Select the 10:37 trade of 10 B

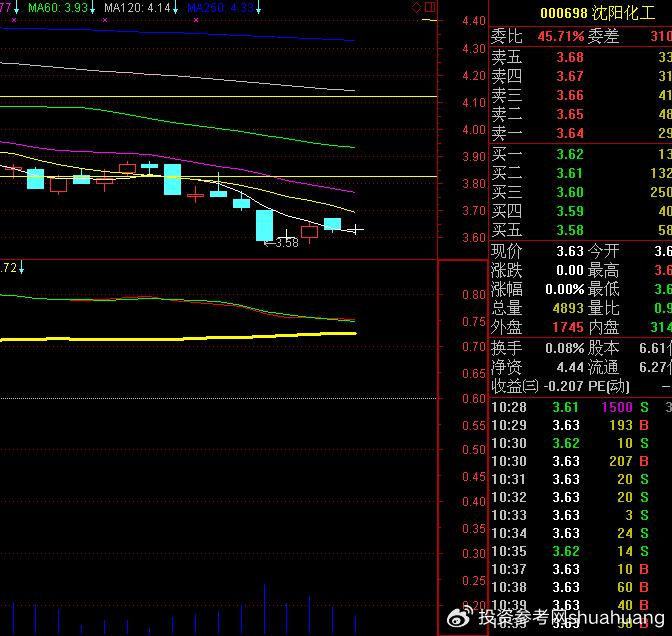tap(581, 569)
